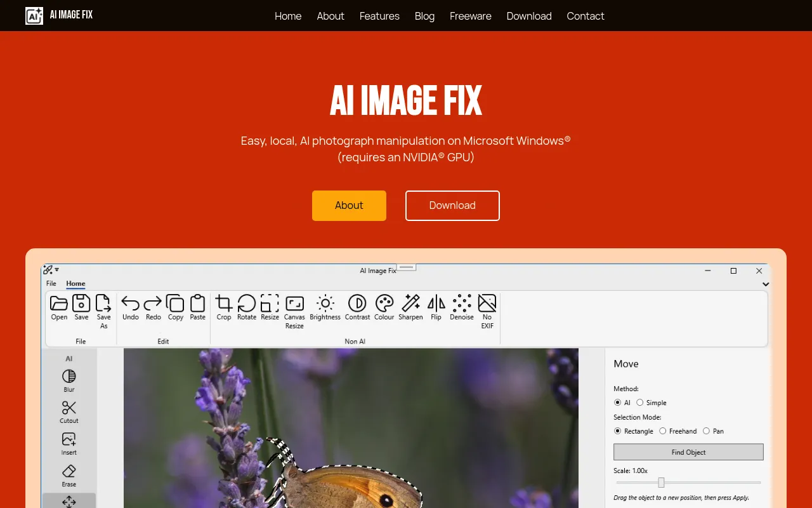The image size is (812, 508).
Task: Select the Sharpen tool
Action: (x=410, y=307)
